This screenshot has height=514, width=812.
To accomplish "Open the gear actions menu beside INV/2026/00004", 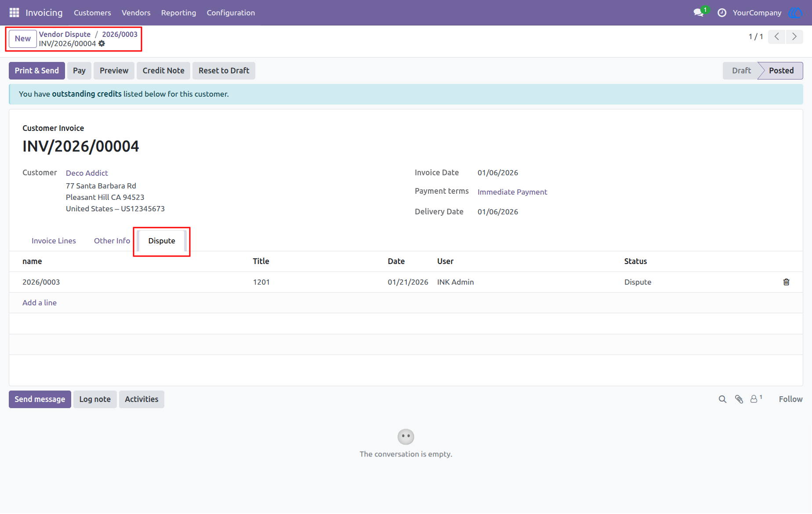I will pos(102,43).
